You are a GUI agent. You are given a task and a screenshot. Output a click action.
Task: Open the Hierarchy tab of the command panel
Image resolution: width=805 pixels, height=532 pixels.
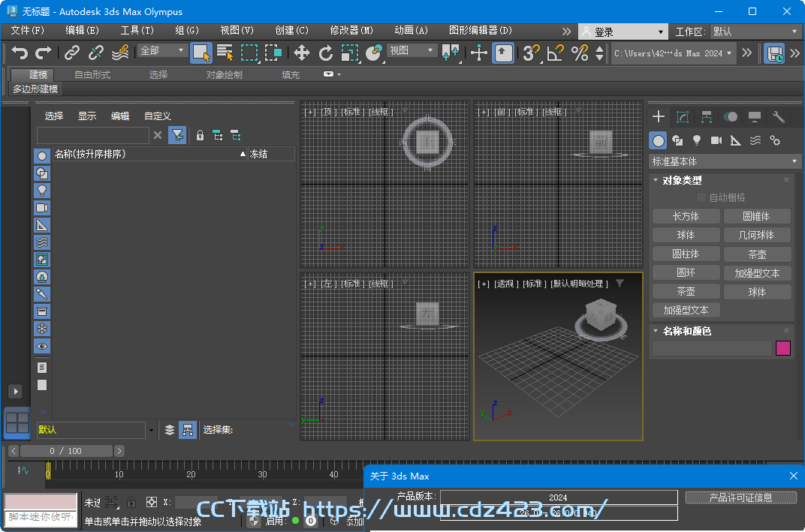coord(707,117)
